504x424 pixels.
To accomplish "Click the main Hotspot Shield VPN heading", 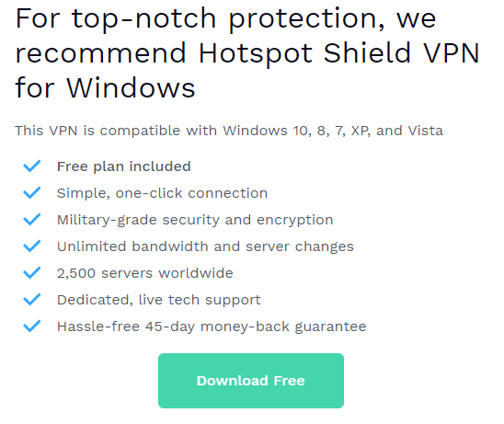I will [247, 53].
